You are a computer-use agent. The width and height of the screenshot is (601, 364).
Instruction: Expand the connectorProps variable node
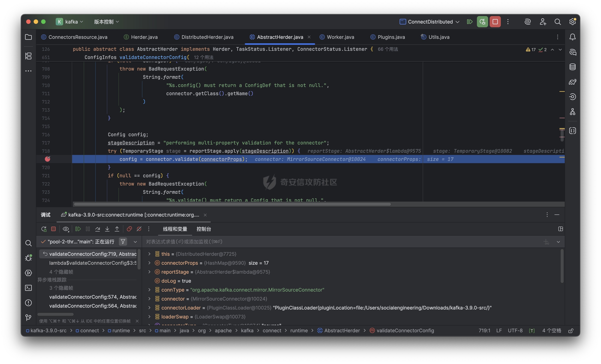click(x=149, y=263)
